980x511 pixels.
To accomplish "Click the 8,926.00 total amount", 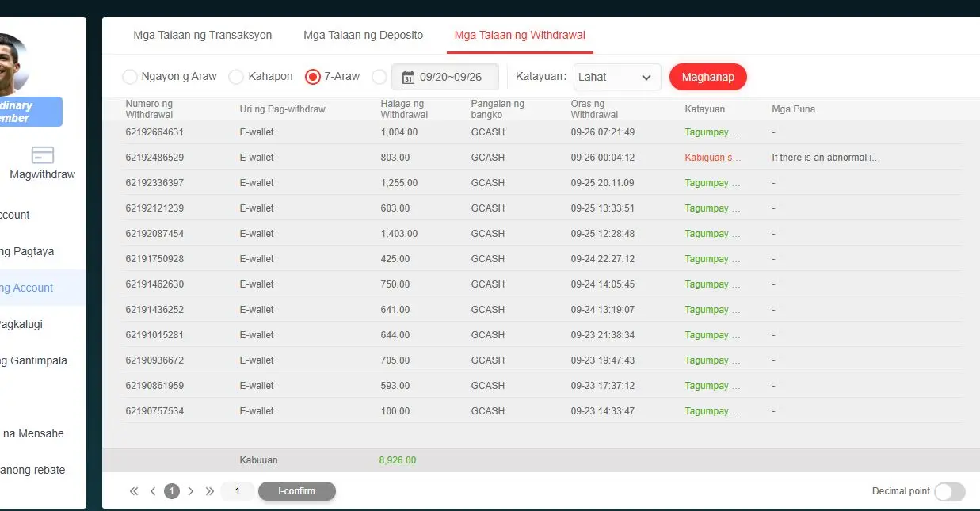I will 398,460.
